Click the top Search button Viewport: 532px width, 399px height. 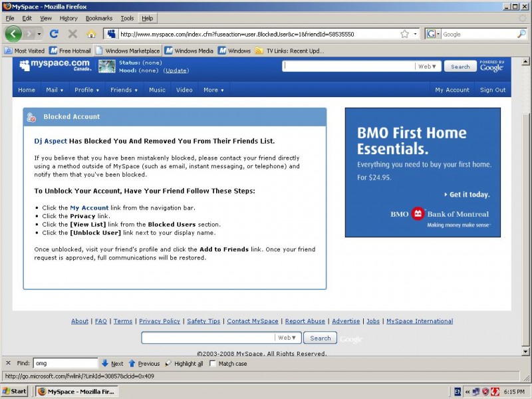(x=460, y=66)
